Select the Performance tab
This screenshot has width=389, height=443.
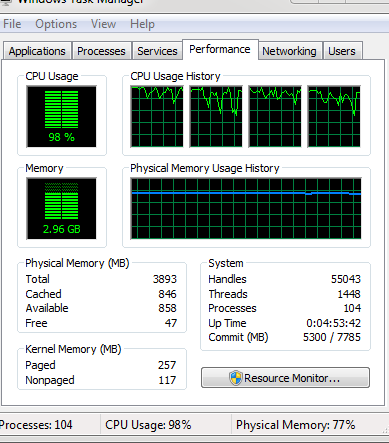pos(220,49)
